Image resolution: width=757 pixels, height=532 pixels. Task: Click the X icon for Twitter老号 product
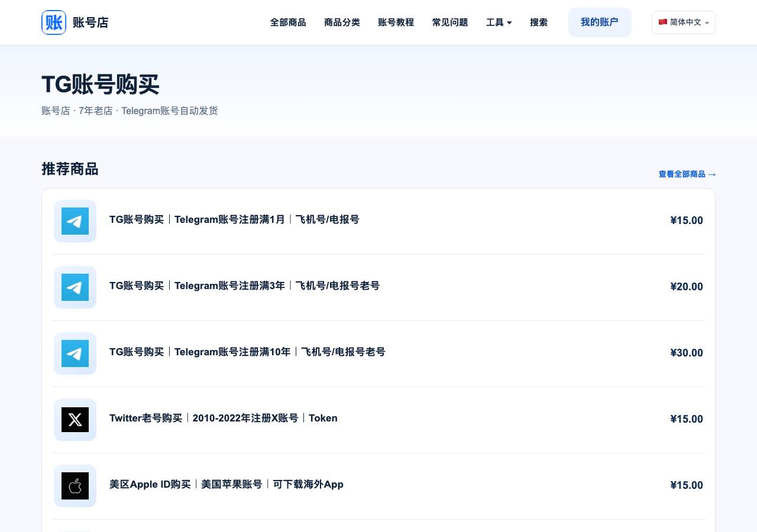pos(75,420)
